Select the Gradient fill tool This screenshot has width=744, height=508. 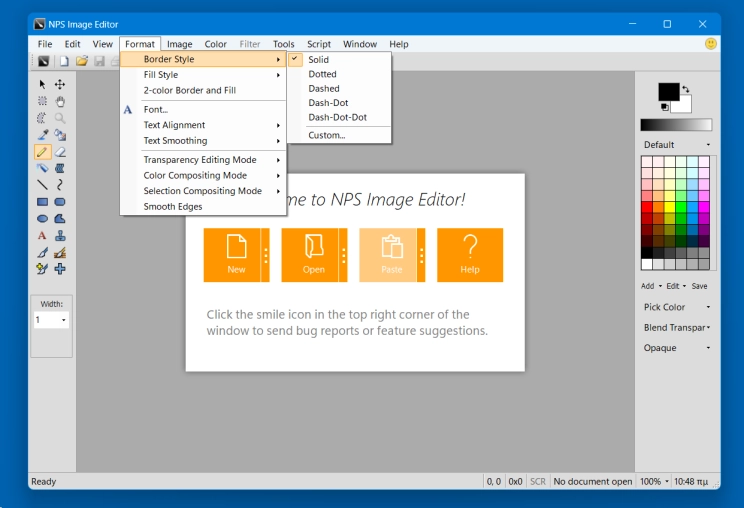pyautogui.click(x=60, y=168)
